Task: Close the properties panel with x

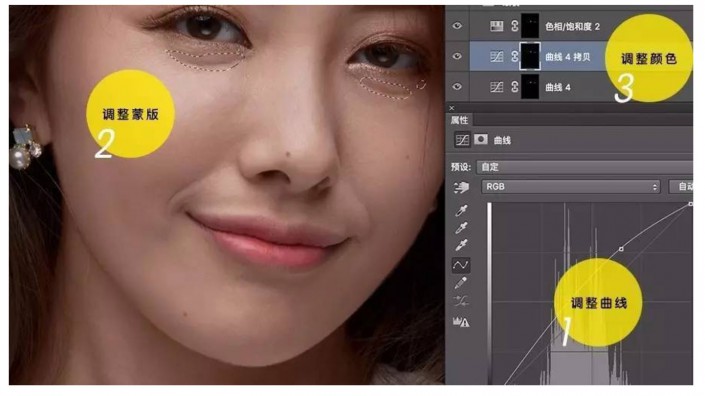Action: 452,108
